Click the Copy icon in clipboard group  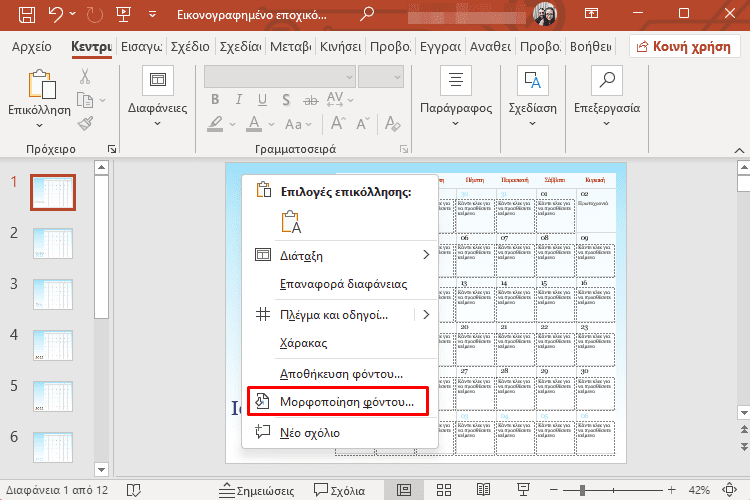click(x=85, y=100)
